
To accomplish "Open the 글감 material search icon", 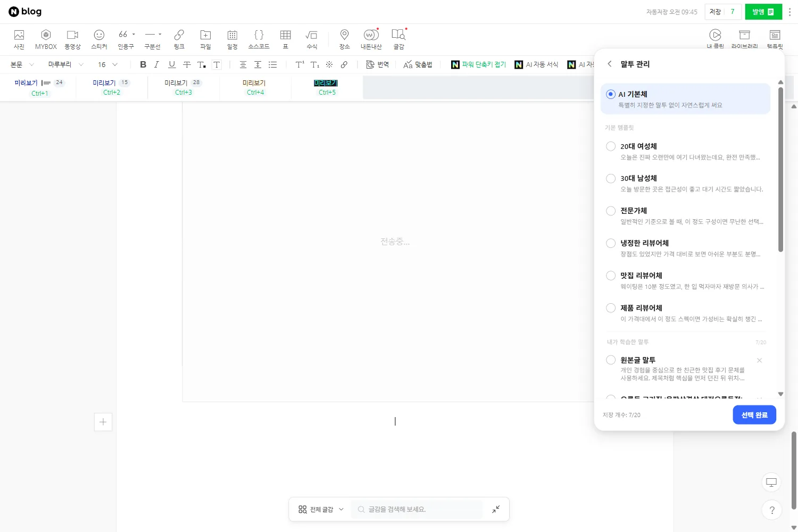I will 398,39.
